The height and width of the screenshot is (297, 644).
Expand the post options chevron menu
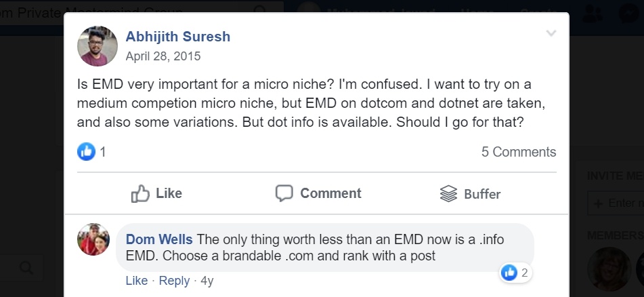tap(551, 33)
